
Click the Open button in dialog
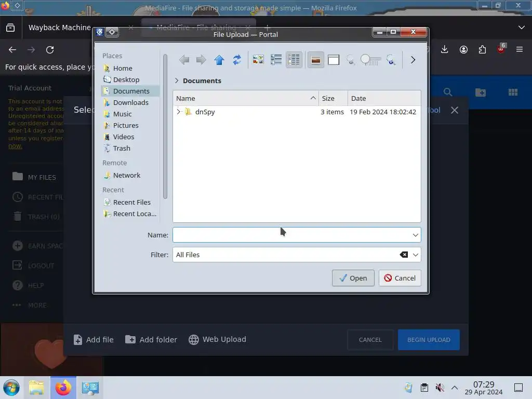pyautogui.click(x=353, y=278)
